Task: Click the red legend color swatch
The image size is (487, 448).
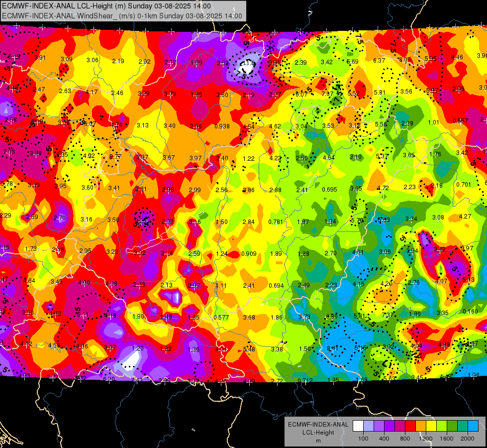Action: click(x=410, y=426)
